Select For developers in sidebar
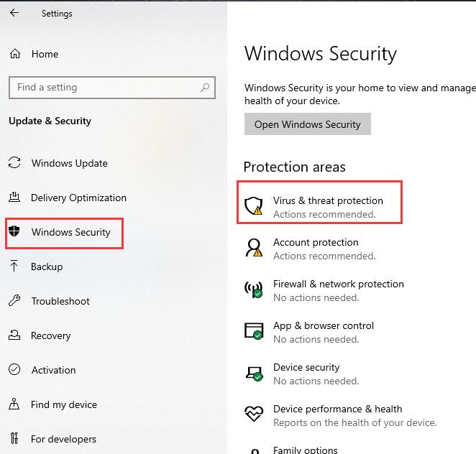Image resolution: width=476 pixels, height=454 pixels. pyautogui.click(x=63, y=439)
